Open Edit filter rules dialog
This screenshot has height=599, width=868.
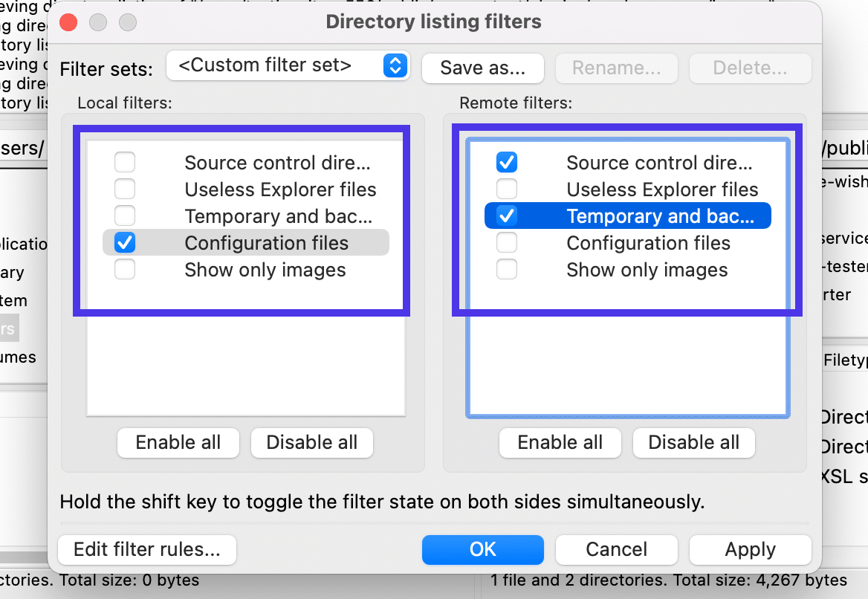(x=146, y=550)
